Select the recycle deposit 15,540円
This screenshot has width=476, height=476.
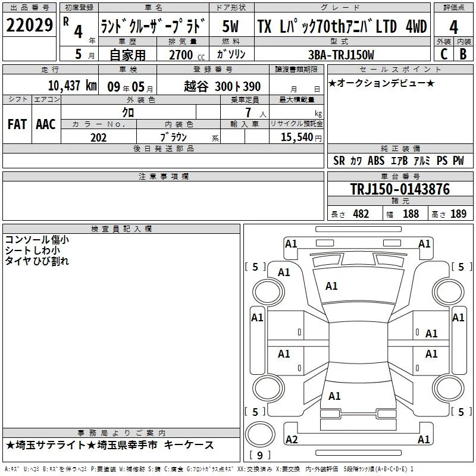click(x=301, y=137)
